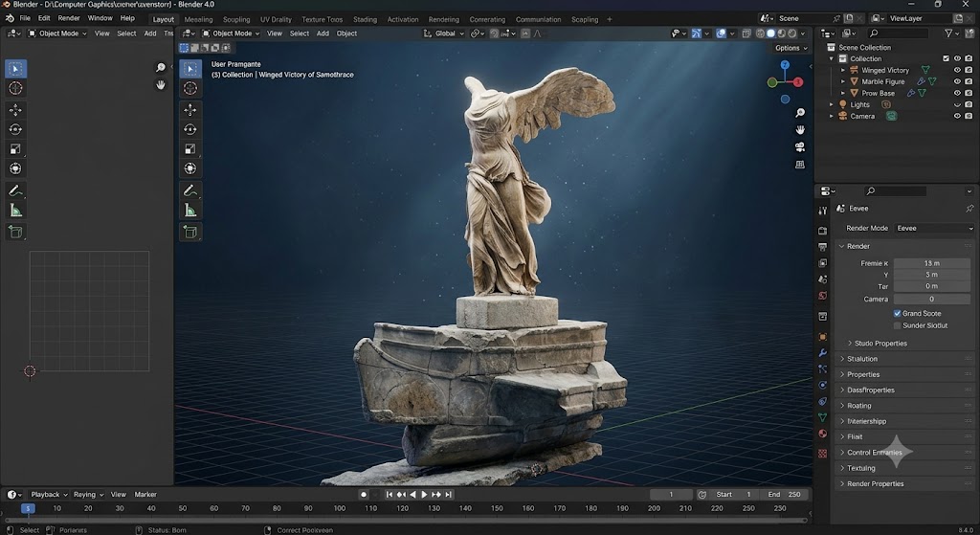Select the Scale tool in main viewport toolbar

(190, 148)
